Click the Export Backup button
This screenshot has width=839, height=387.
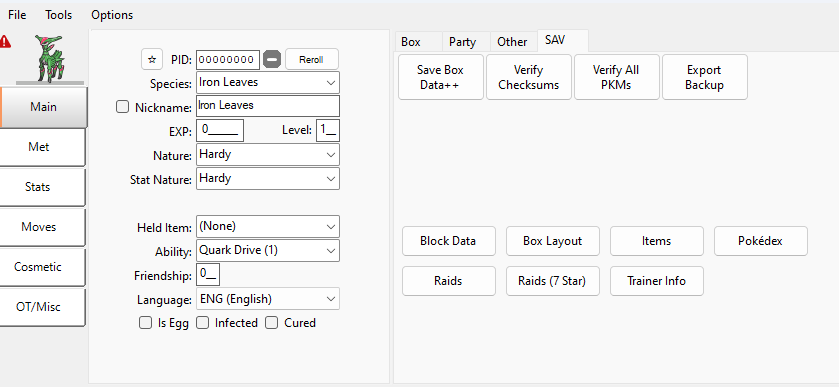[x=705, y=77]
